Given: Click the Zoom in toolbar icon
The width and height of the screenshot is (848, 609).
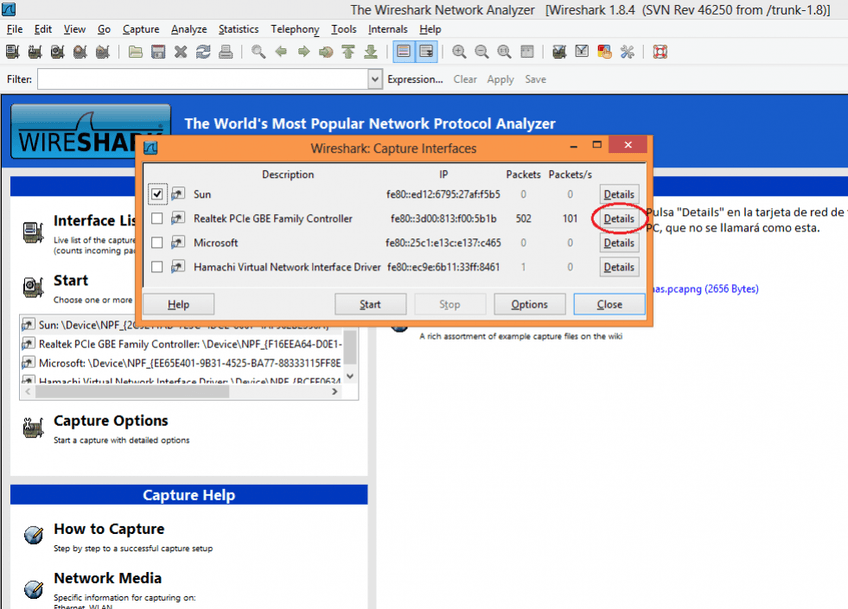Looking at the screenshot, I should tap(459, 51).
